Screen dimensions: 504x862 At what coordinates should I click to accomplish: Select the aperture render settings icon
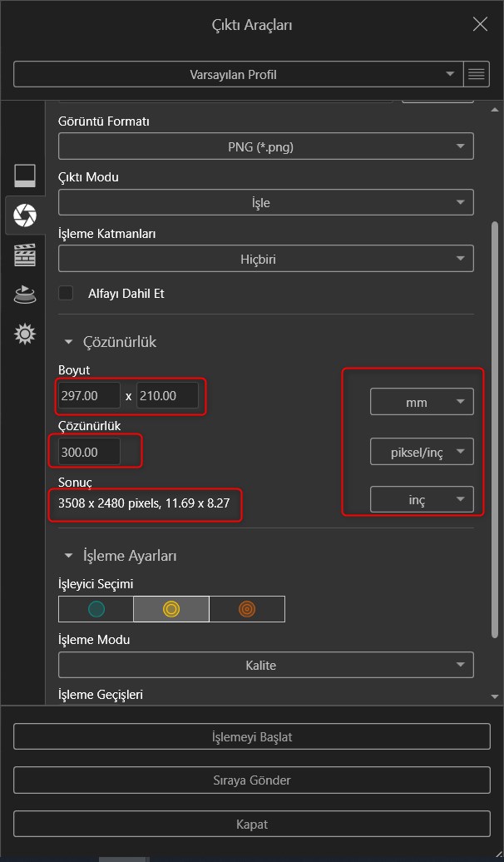coord(25,215)
